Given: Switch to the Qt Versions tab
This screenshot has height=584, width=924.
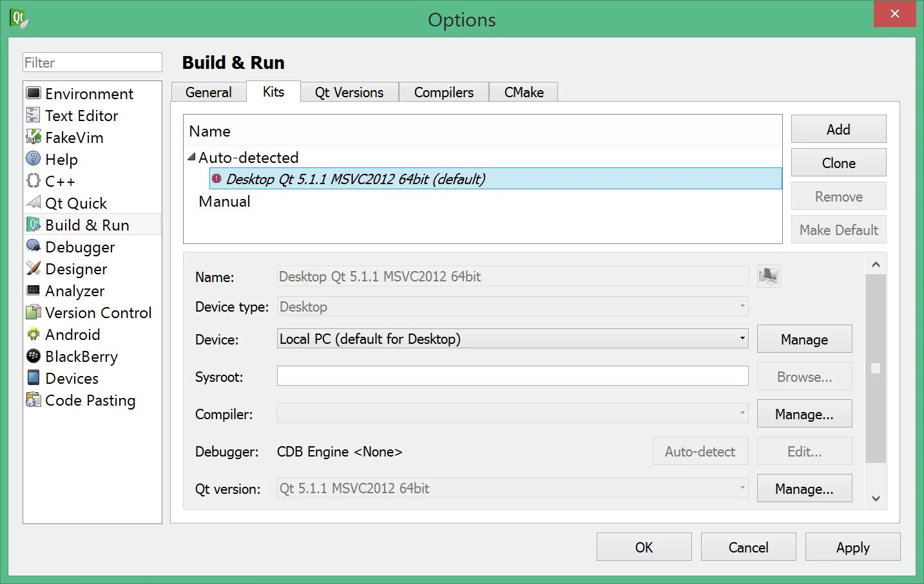Looking at the screenshot, I should click(349, 92).
